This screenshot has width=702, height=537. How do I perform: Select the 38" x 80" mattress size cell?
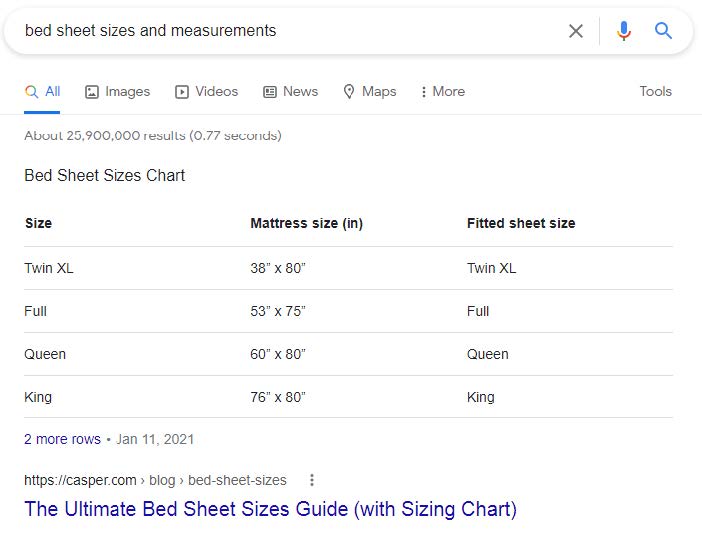coord(278,268)
